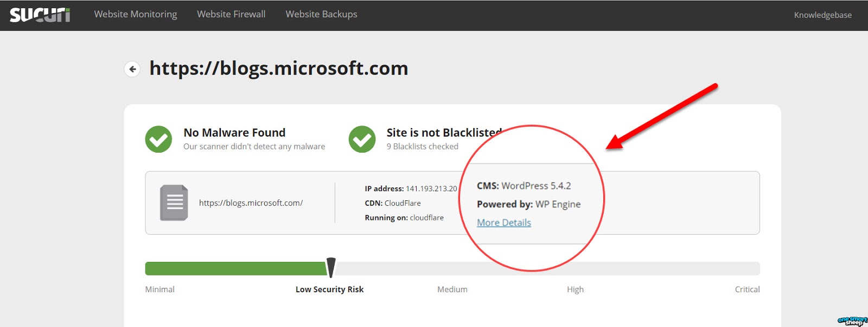The height and width of the screenshot is (327, 868).
Task: Select the Site is not Blacklisted heading
Action: pyautogui.click(x=444, y=133)
